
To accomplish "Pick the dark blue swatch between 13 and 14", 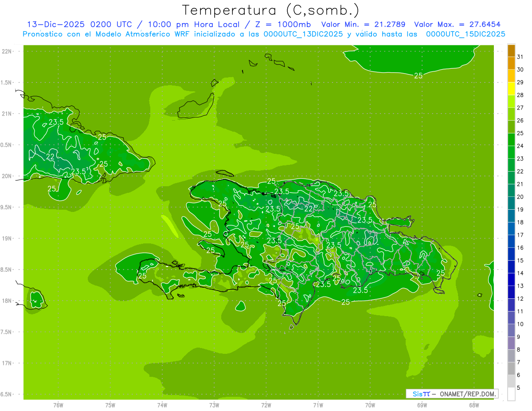I will (x=511, y=279).
